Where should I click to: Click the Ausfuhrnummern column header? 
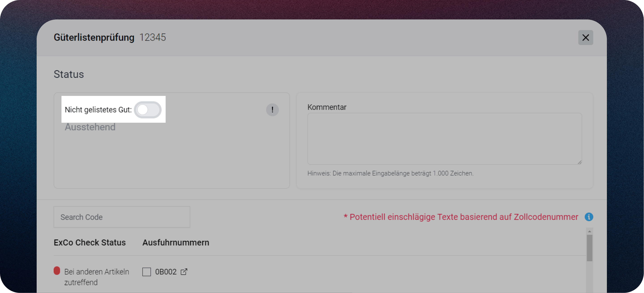coord(175,242)
